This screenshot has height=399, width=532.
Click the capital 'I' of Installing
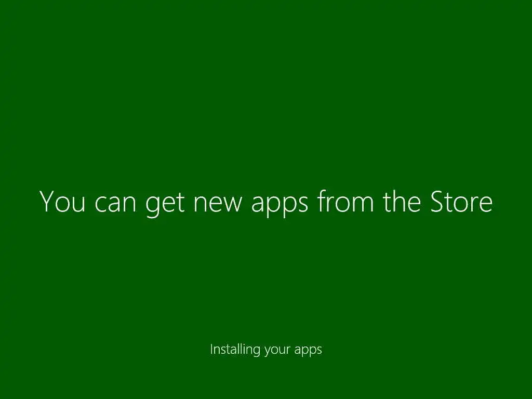(x=211, y=349)
